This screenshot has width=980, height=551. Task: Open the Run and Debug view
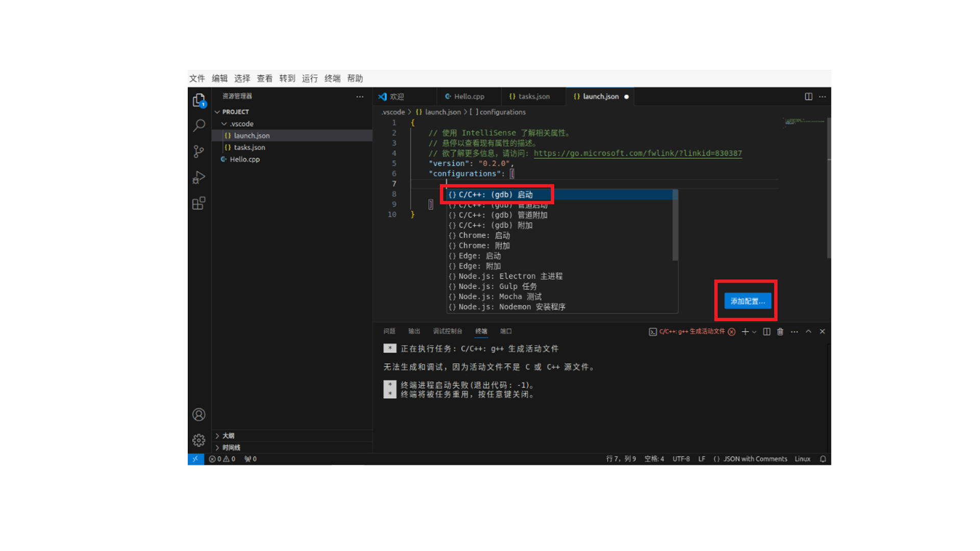pyautogui.click(x=199, y=177)
